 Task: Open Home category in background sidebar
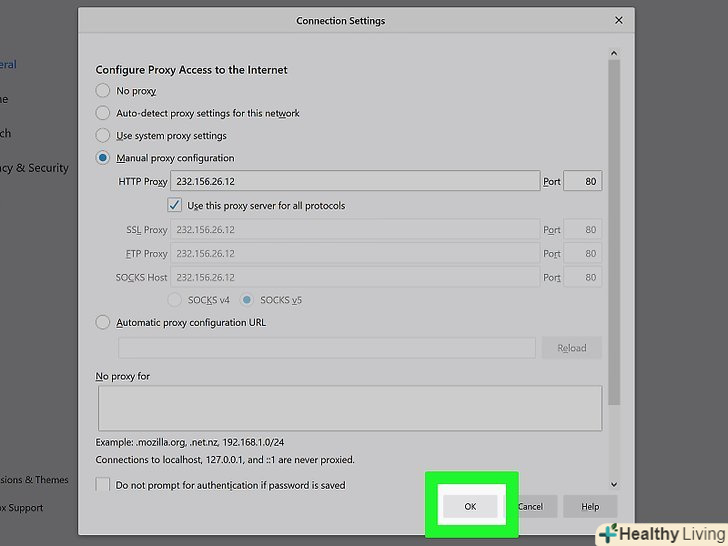[x=4, y=99]
